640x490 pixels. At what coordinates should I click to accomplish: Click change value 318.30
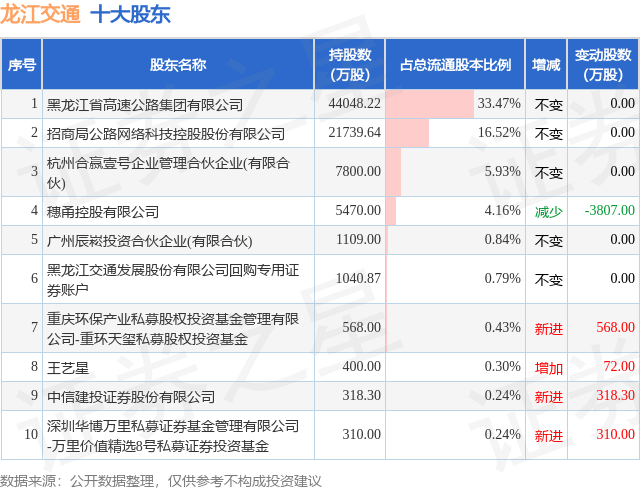click(616, 395)
